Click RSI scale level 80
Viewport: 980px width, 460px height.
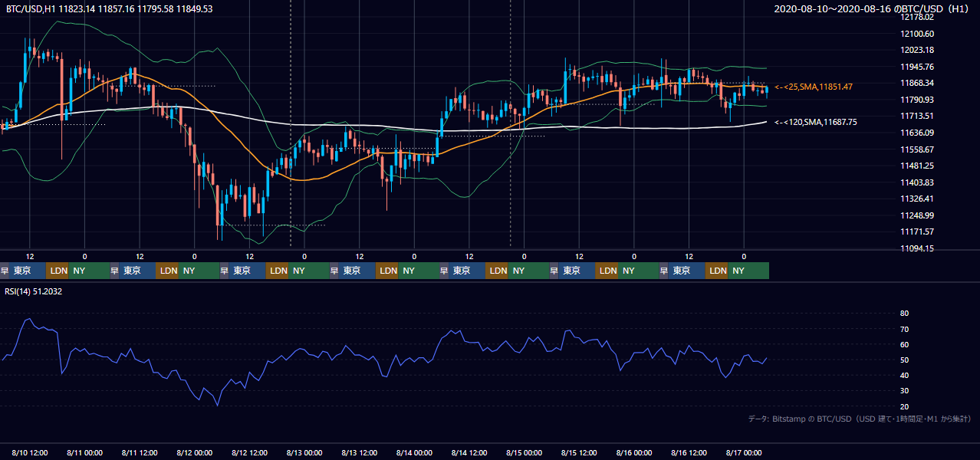904,314
